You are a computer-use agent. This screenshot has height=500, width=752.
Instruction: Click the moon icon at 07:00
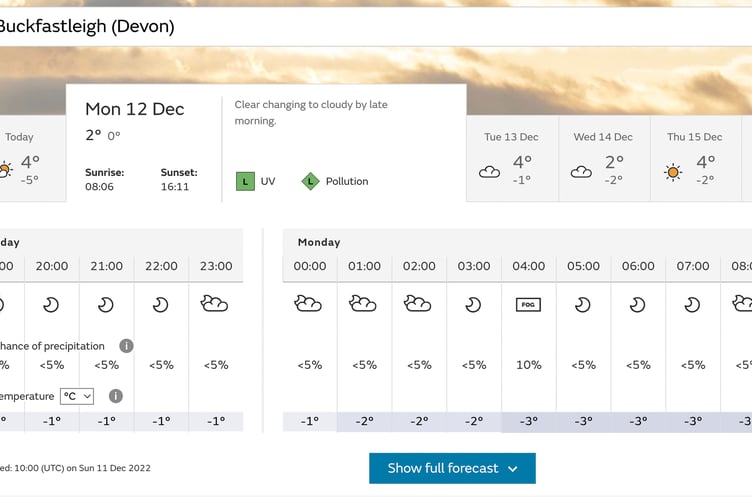(x=692, y=304)
